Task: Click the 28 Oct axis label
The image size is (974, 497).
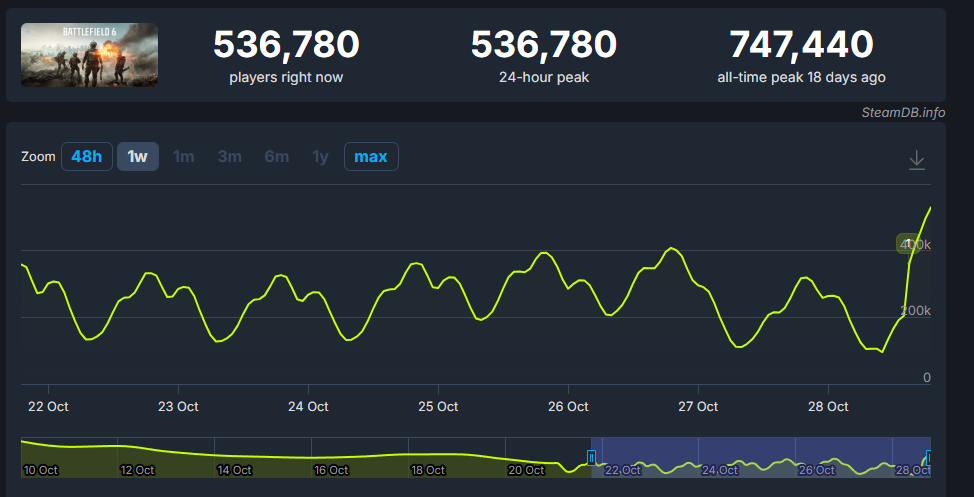Action: coord(828,406)
